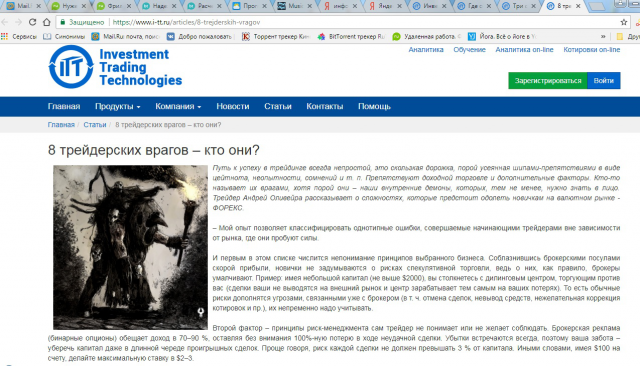This screenshot has width=640, height=366.
Task: Click the Главная breadcrumb link
Action: (x=61, y=125)
